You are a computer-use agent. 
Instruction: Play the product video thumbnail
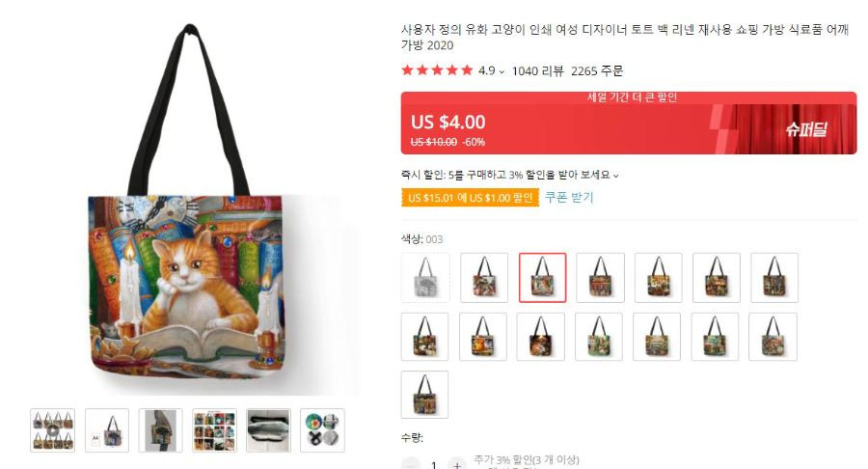click(x=53, y=430)
